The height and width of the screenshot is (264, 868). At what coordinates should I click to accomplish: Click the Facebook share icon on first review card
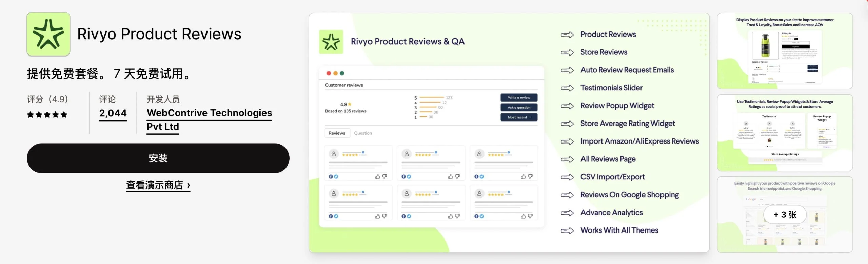click(x=331, y=177)
